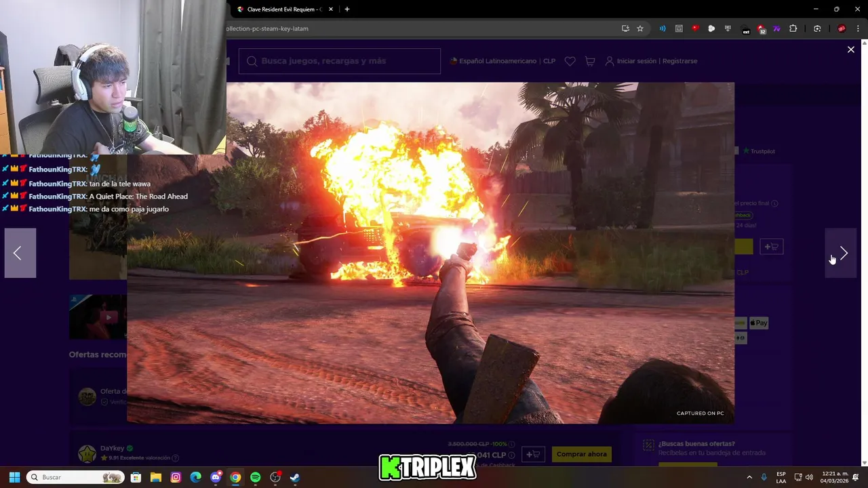
Task: Close the Clave Resident Evil Requiem tab
Action: click(x=331, y=9)
